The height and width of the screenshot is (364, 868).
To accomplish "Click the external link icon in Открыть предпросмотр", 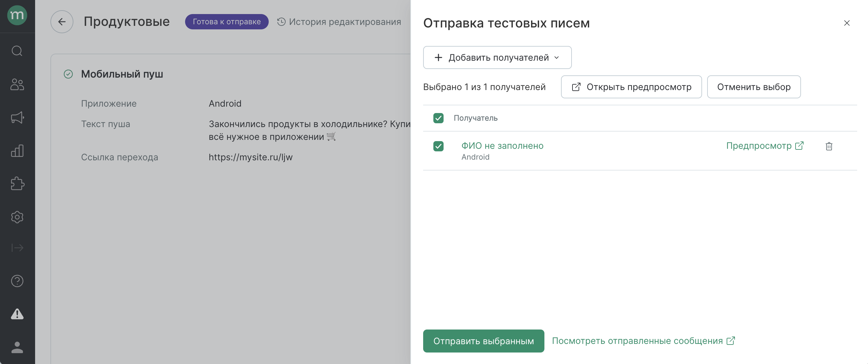I will pos(576,87).
